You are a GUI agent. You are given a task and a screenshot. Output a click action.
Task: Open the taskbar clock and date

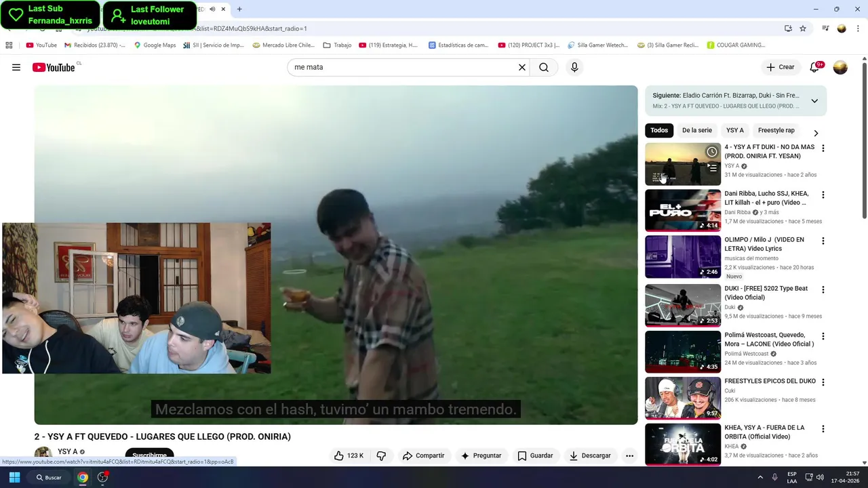(x=844, y=477)
